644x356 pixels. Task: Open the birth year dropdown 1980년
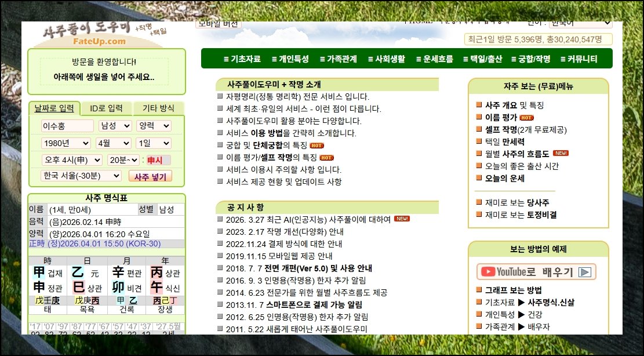click(66, 143)
